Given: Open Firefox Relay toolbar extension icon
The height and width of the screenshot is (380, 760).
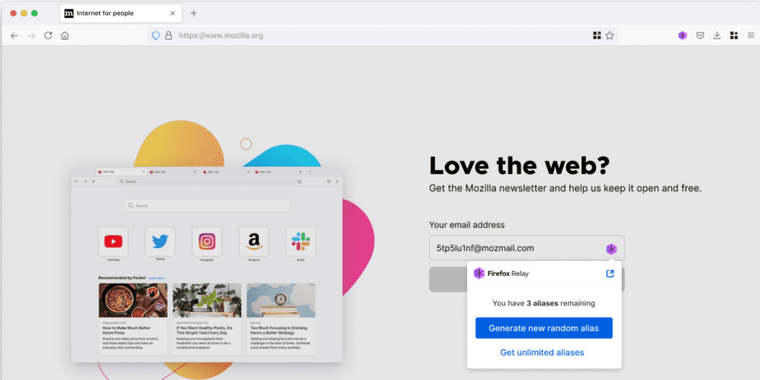Looking at the screenshot, I should [x=682, y=35].
